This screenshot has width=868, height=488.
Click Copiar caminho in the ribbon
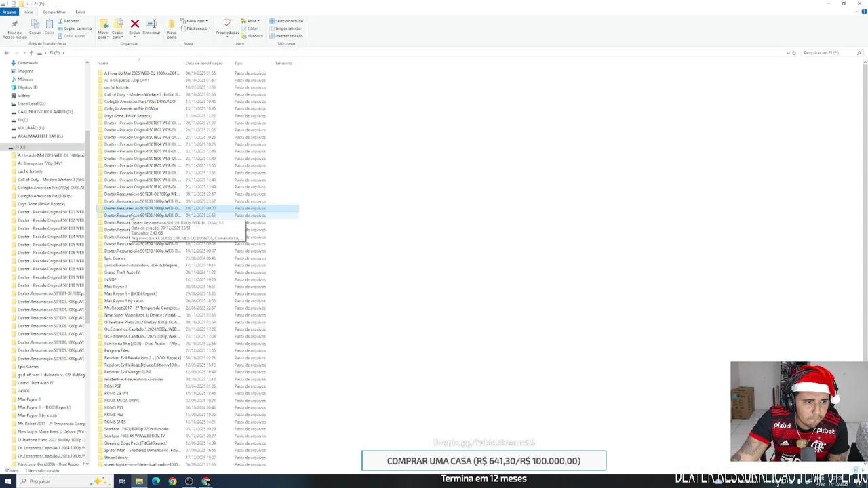75,28
